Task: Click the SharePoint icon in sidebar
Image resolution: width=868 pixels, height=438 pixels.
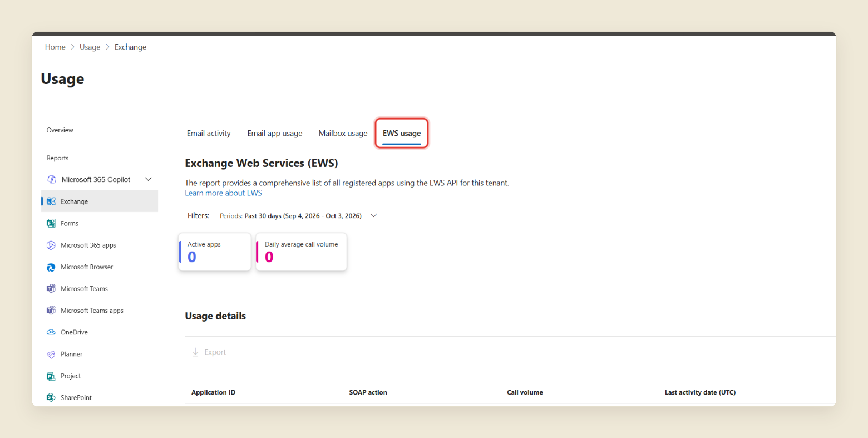Action: pyautogui.click(x=51, y=397)
